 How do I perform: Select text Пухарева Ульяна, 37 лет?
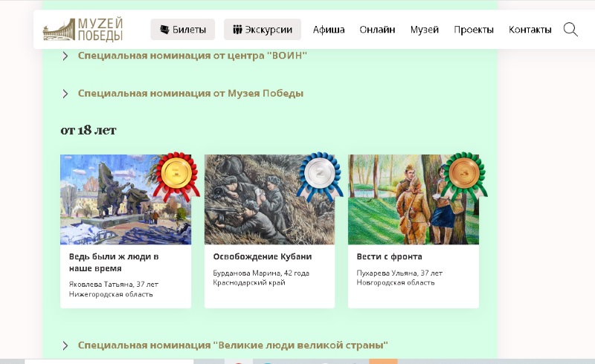tap(399, 273)
